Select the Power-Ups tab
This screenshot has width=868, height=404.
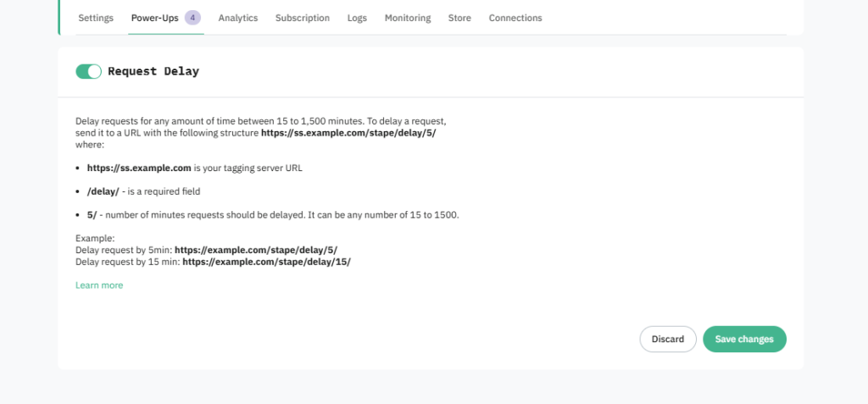(x=154, y=18)
